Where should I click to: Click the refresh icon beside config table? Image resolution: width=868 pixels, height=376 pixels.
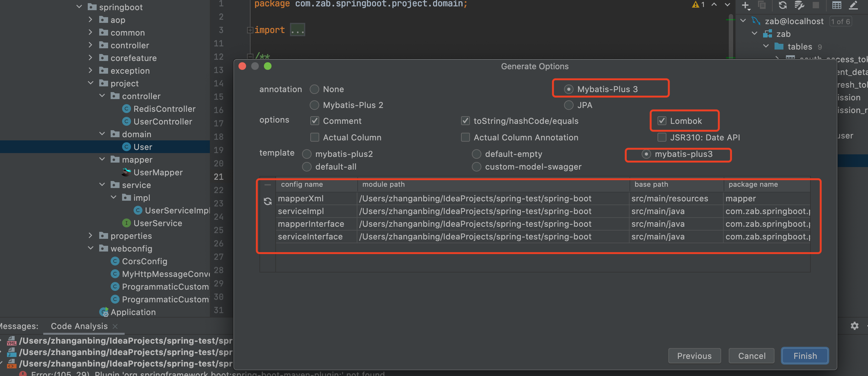click(267, 201)
